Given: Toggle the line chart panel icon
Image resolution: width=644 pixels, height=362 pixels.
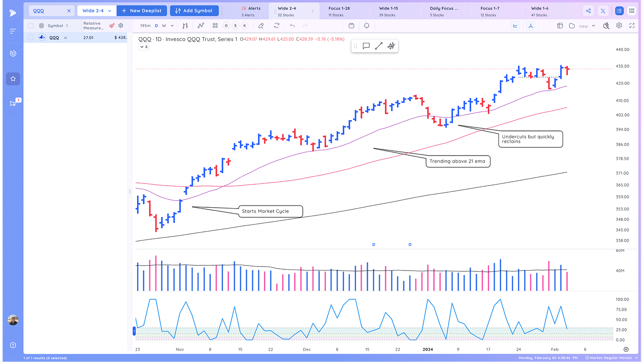Looking at the screenshot, I should tap(515, 26).
